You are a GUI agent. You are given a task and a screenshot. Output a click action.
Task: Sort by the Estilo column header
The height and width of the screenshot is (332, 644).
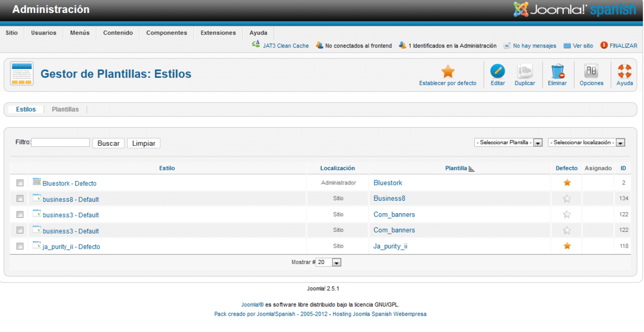[x=167, y=168]
